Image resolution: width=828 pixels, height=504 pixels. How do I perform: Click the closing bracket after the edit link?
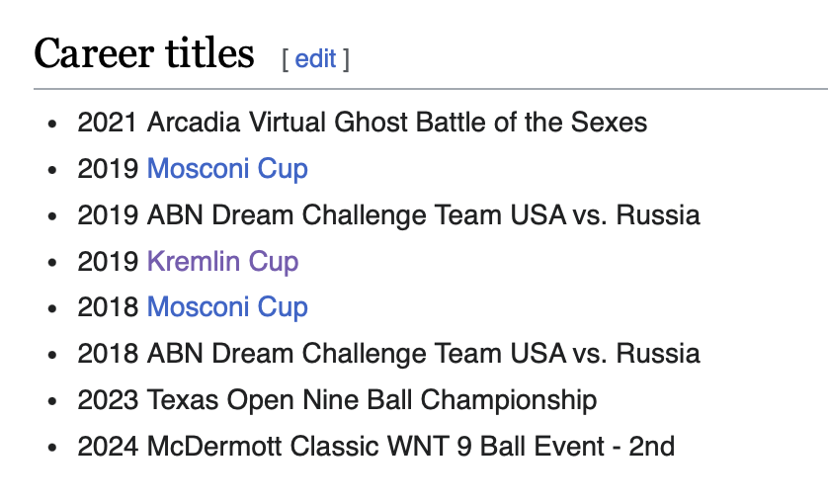[346, 58]
